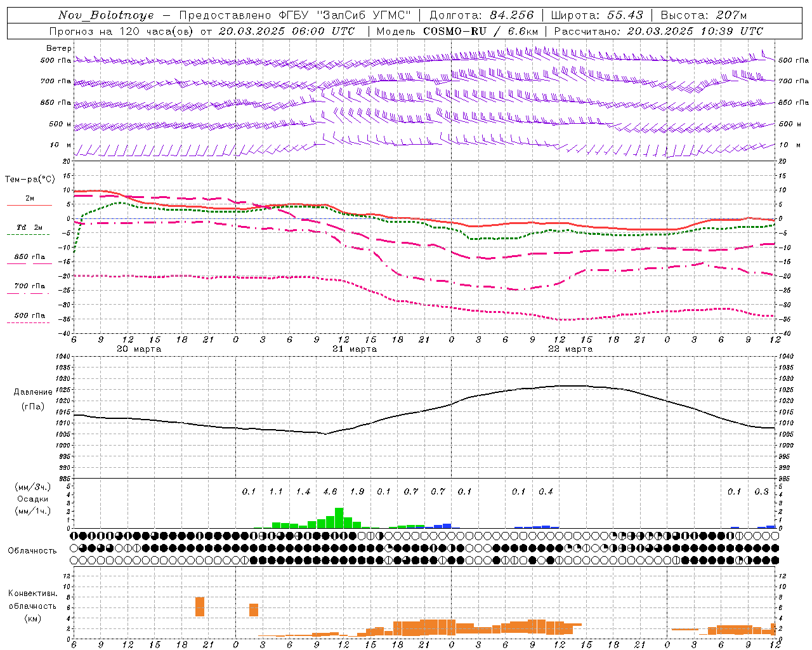This screenshot has height=650, width=812.
Task: Click the 20 марта date label
Action: [139, 348]
